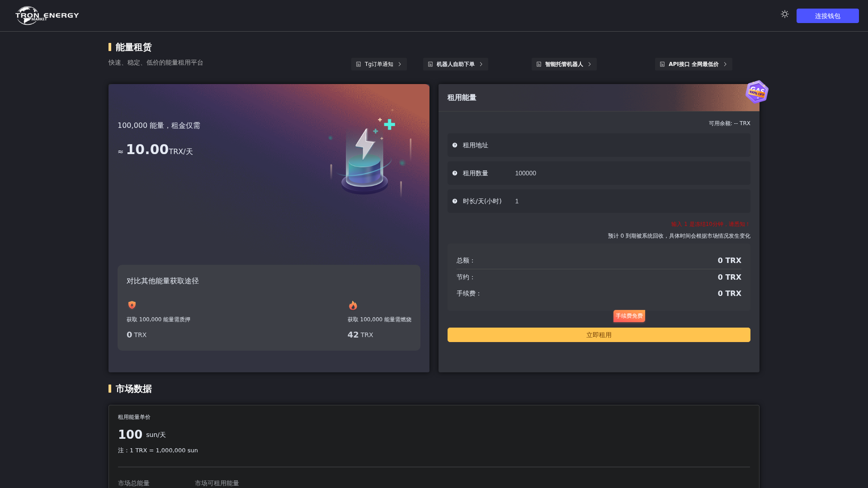
Task: Click the 100 sun/天 unit price
Action: click(x=142, y=434)
